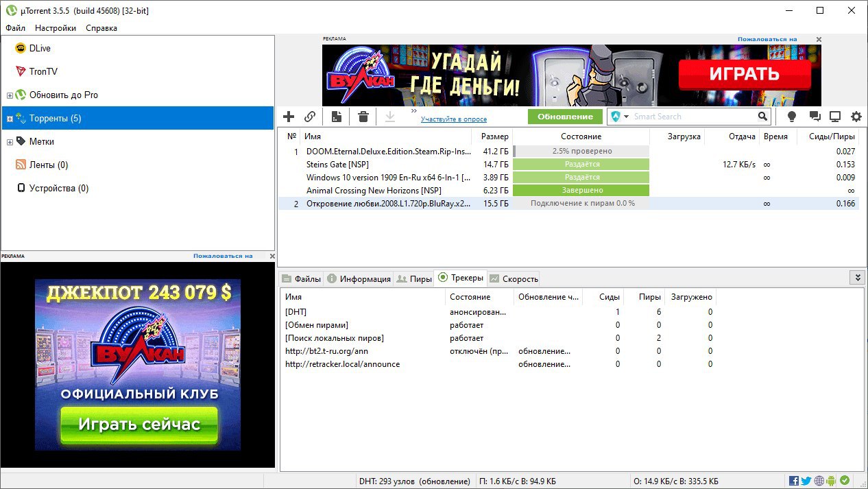
Task: Switch to the Файлы tab
Action: point(301,278)
